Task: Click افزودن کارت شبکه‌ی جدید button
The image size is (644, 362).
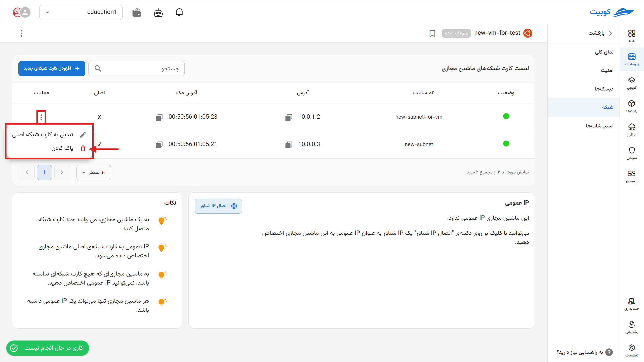Action: click(52, 68)
